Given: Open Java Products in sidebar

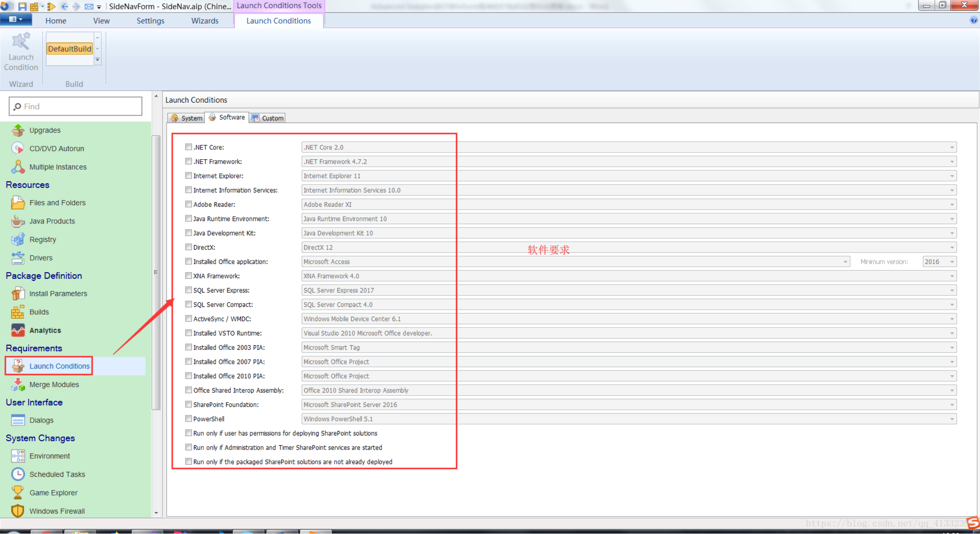Looking at the screenshot, I should coord(52,221).
